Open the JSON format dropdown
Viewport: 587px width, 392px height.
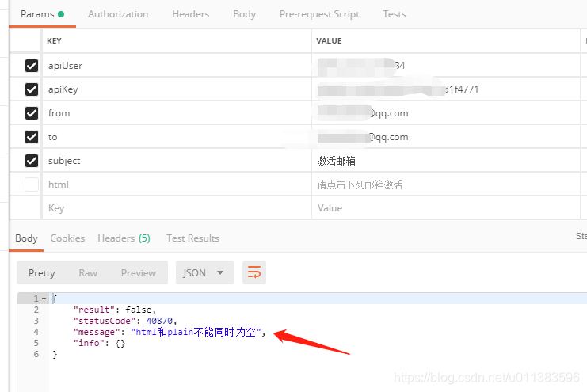click(204, 272)
